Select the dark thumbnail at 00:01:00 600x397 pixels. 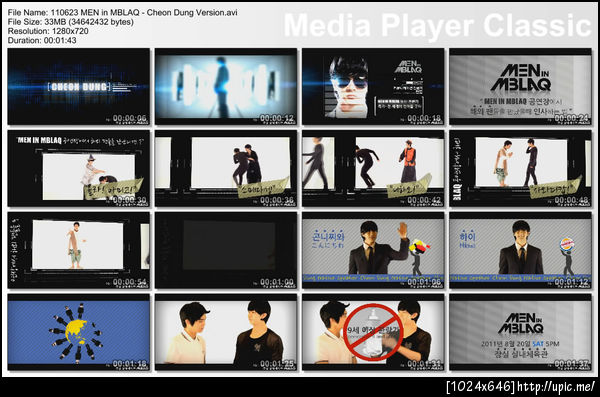tap(226, 250)
